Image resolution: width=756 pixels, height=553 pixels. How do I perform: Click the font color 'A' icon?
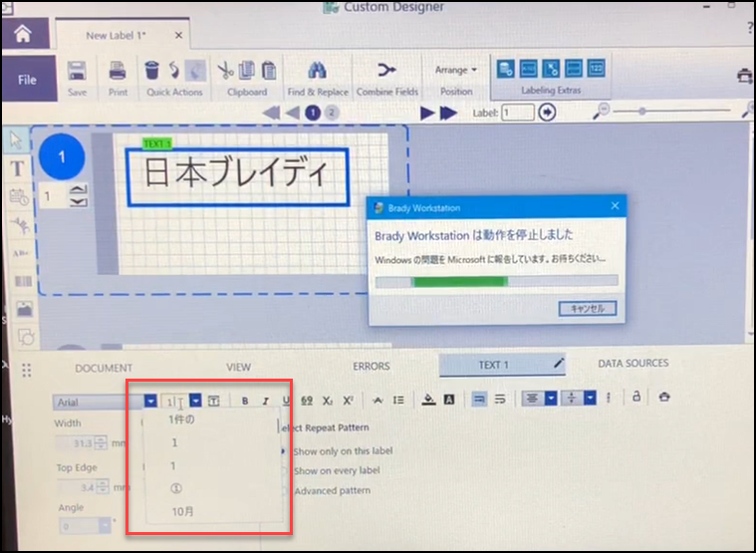[x=449, y=400]
